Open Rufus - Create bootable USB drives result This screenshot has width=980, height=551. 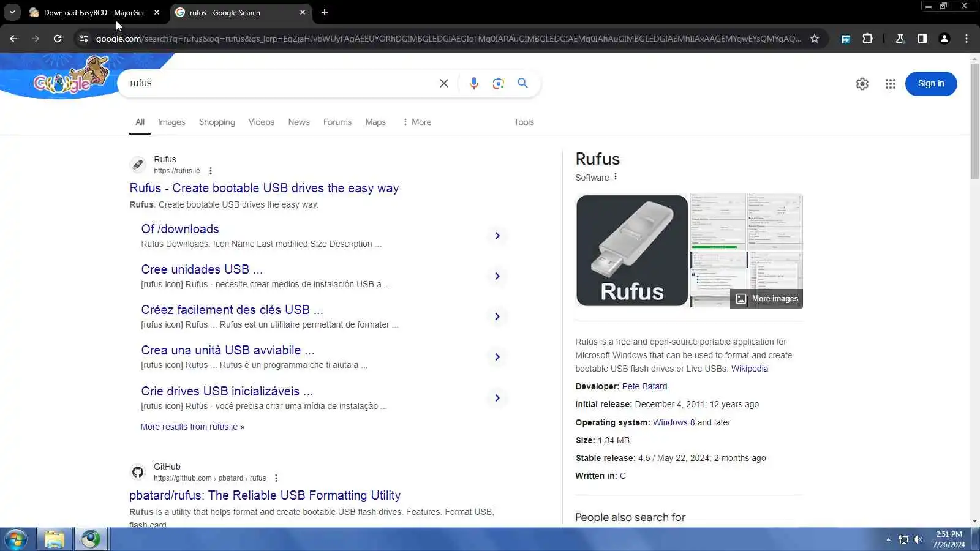(264, 188)
